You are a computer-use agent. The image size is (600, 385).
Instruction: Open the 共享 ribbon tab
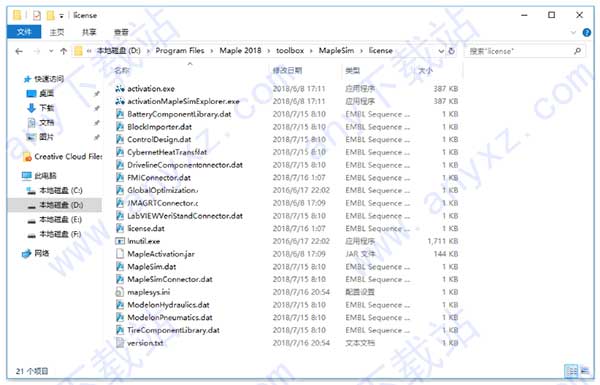(89, 32)
